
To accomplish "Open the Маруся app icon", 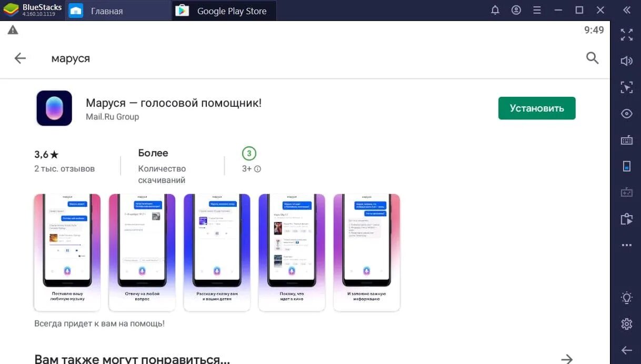I will [x=54, y=108].
